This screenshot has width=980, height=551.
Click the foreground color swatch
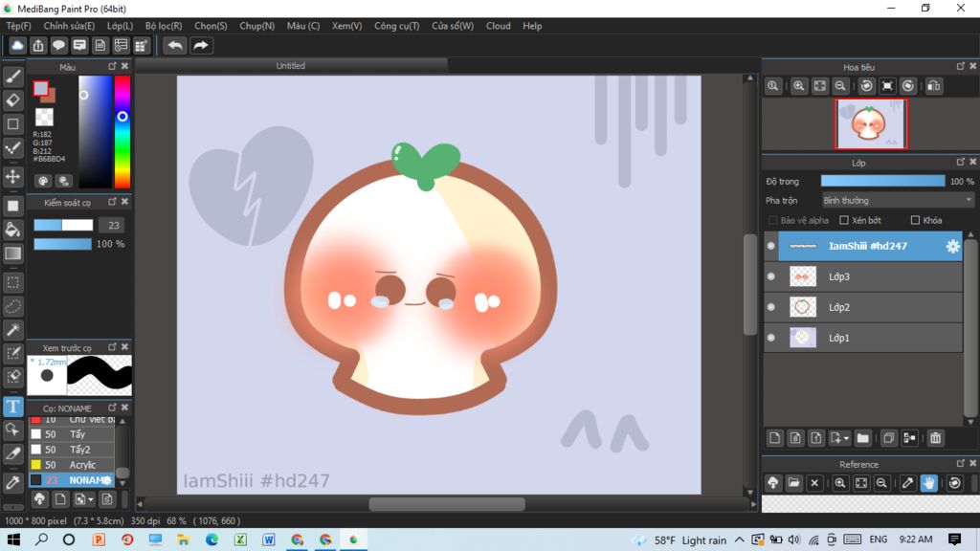click(40, 88)
